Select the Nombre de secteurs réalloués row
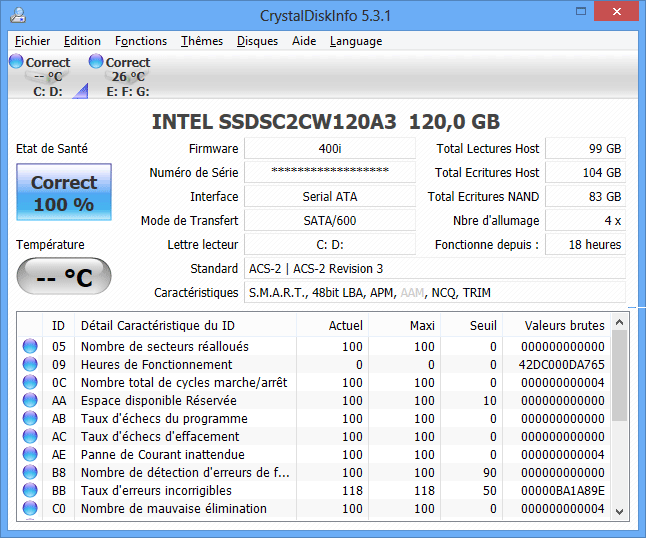This screenshot has height=538, width=646. pos(314,346)
